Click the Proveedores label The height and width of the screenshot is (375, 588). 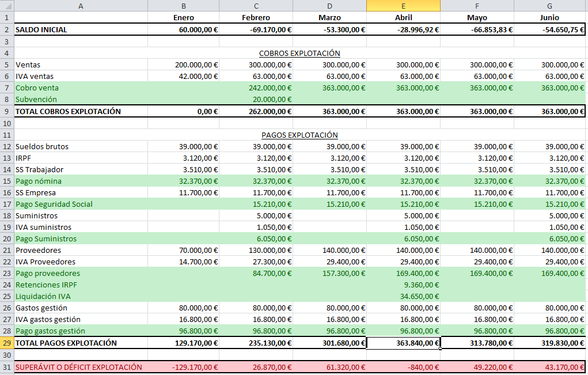(x=38, y=250)
